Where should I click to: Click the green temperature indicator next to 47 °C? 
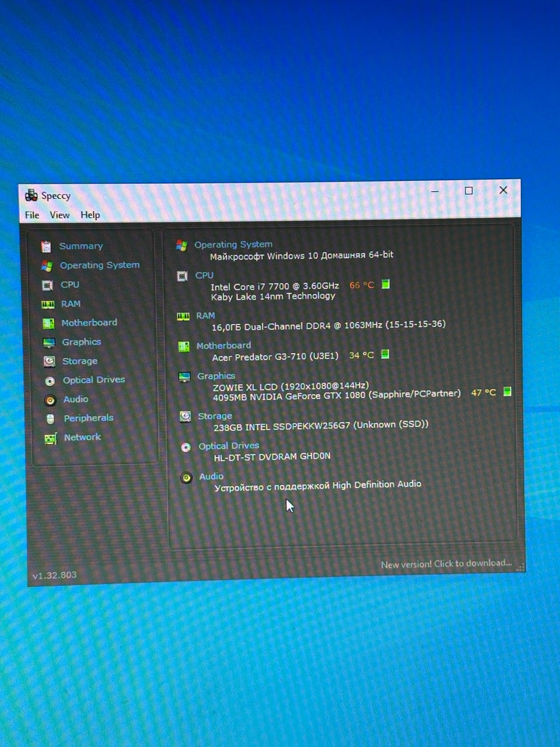(x=508, y=392)
